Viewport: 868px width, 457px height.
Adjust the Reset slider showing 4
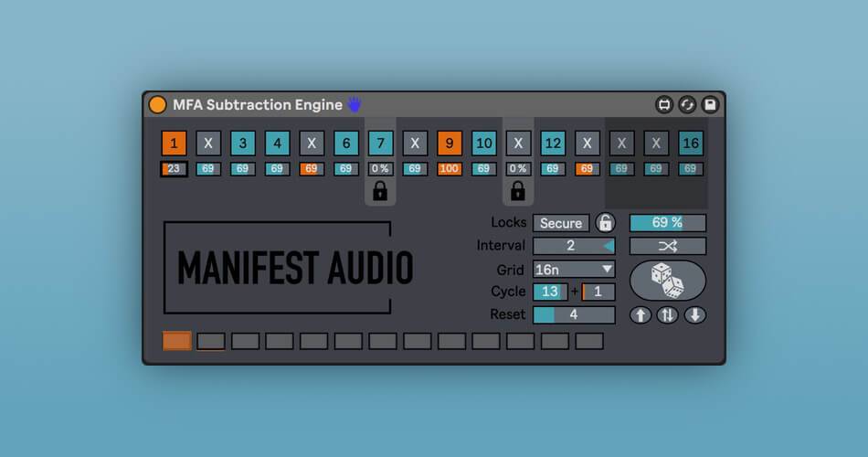coord(574,315)
